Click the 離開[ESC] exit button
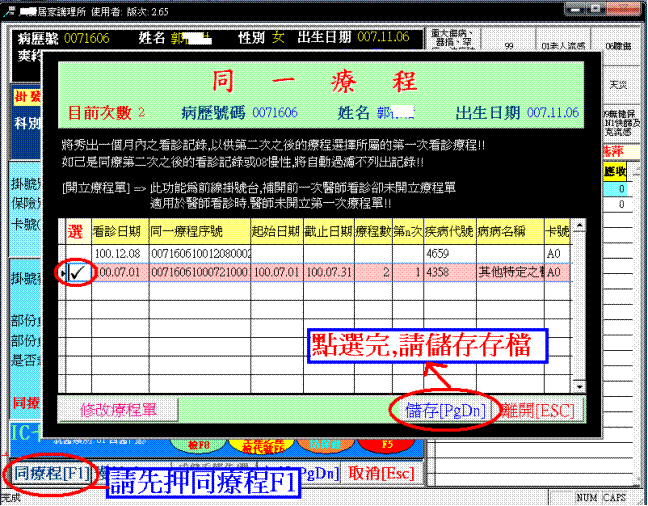 (x=534, y=408)
